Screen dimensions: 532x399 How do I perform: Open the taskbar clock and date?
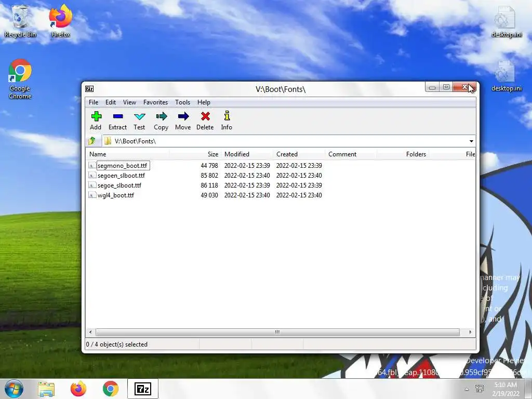click(506, 389)
